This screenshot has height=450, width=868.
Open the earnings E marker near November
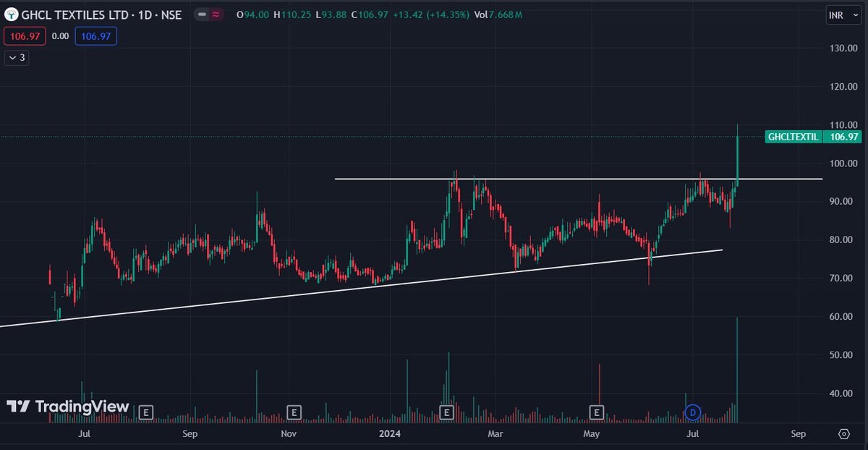pos(293,412)
